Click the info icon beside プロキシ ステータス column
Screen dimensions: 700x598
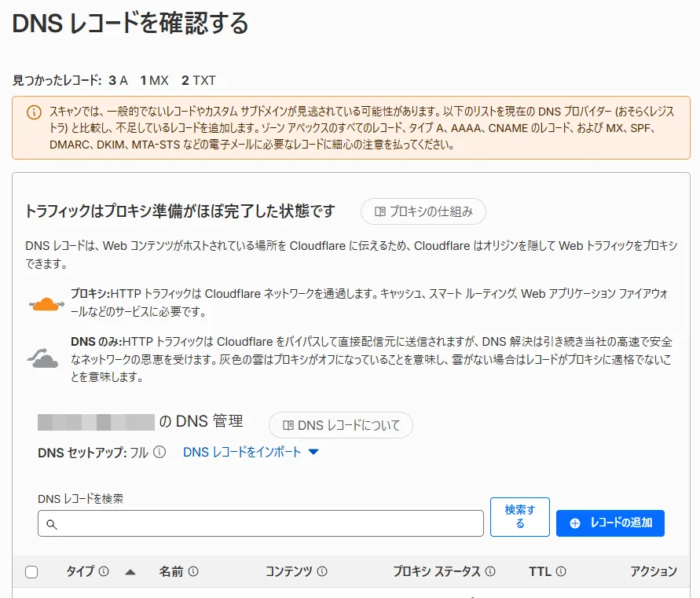click(490, 571)
